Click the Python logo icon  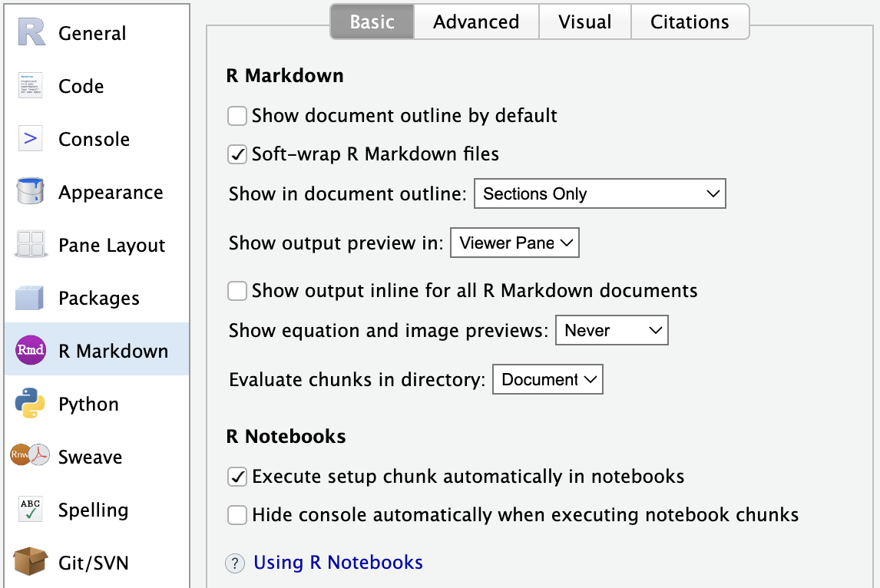30,403
